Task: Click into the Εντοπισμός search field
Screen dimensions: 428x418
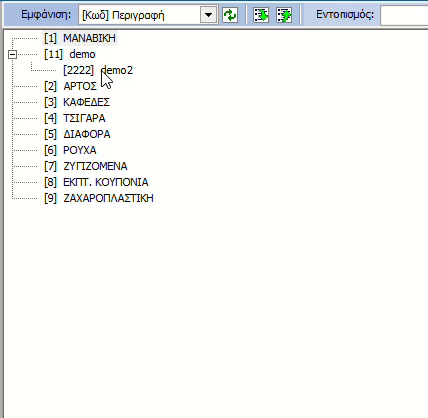Action: point(404,15)
